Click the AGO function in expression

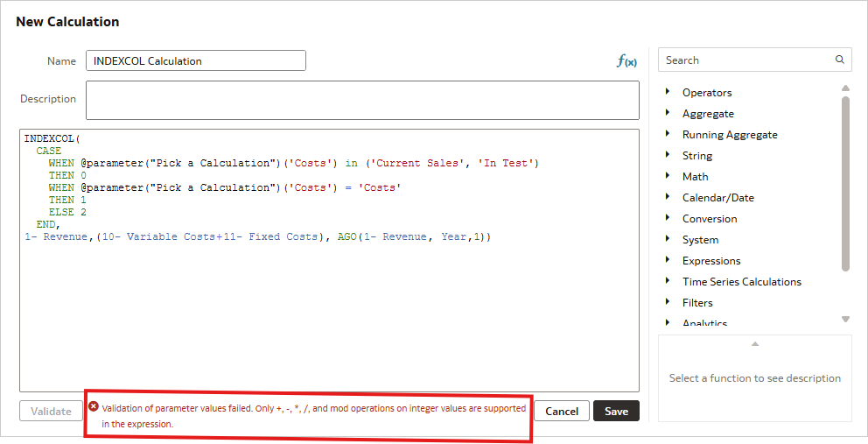click(x=347, y=236)
